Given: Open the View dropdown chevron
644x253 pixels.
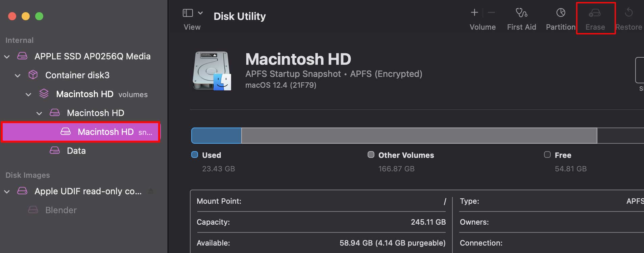Looking at the screenshot, I should (x=200, y=13).
